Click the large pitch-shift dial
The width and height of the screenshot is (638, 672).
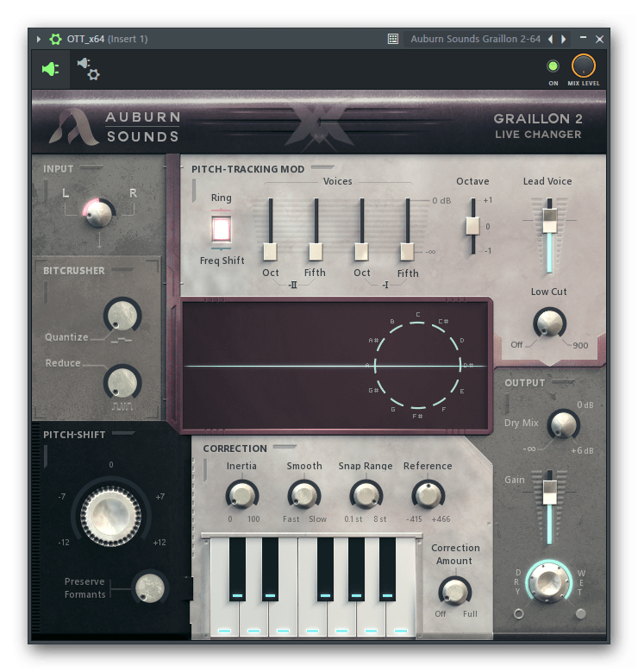click(110, 516)
